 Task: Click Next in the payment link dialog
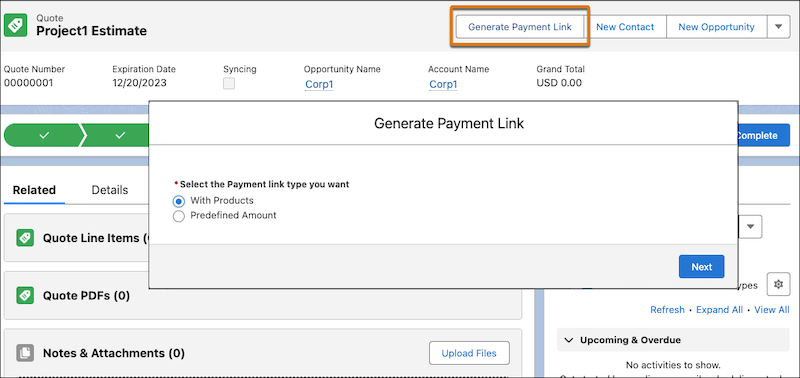point(702,267)
